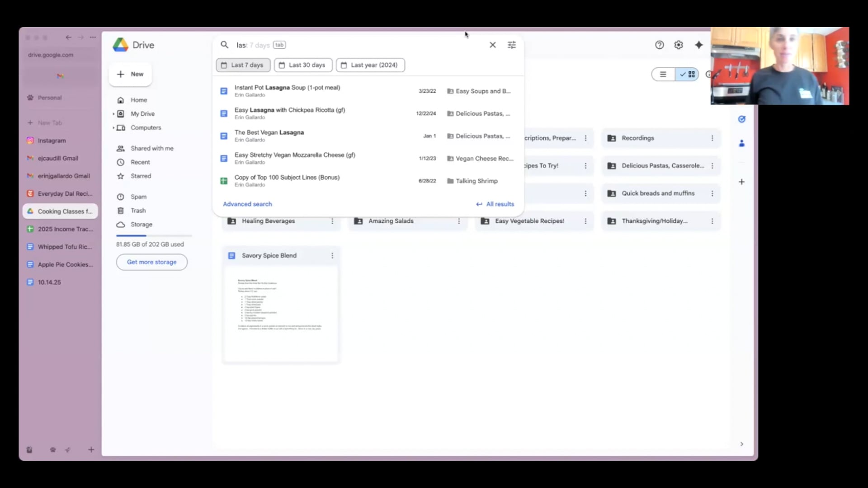Toggle the Last 7 days filter chip

tap(243, 65)
